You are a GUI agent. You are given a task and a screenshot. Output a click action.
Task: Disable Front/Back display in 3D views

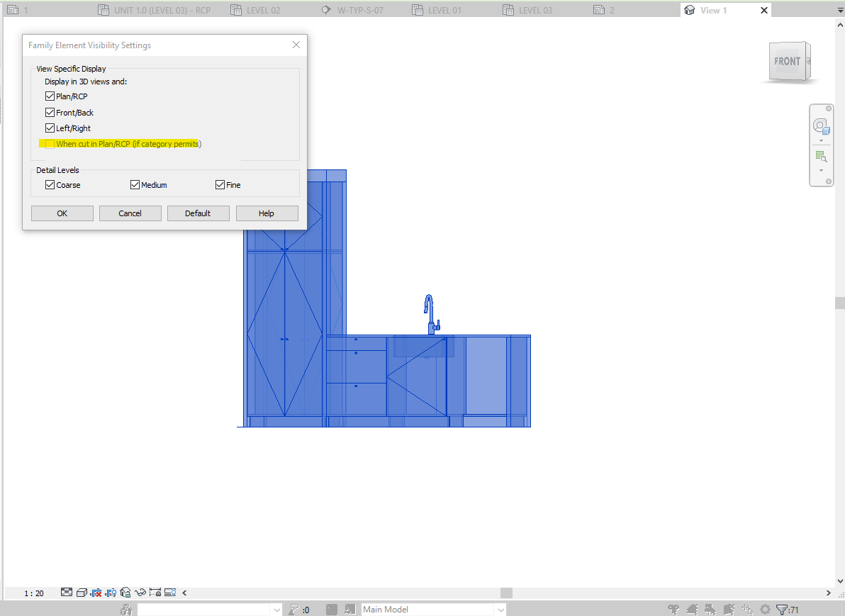tap(50, 112)
